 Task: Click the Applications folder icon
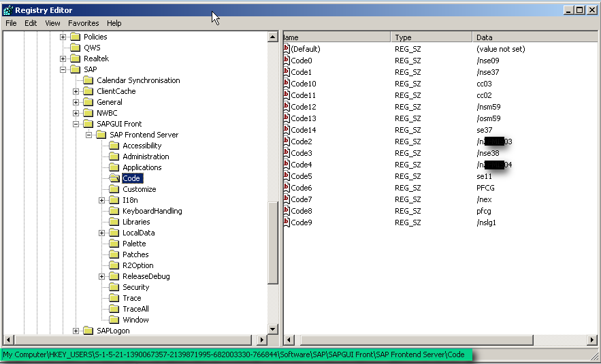coord(114,167)
